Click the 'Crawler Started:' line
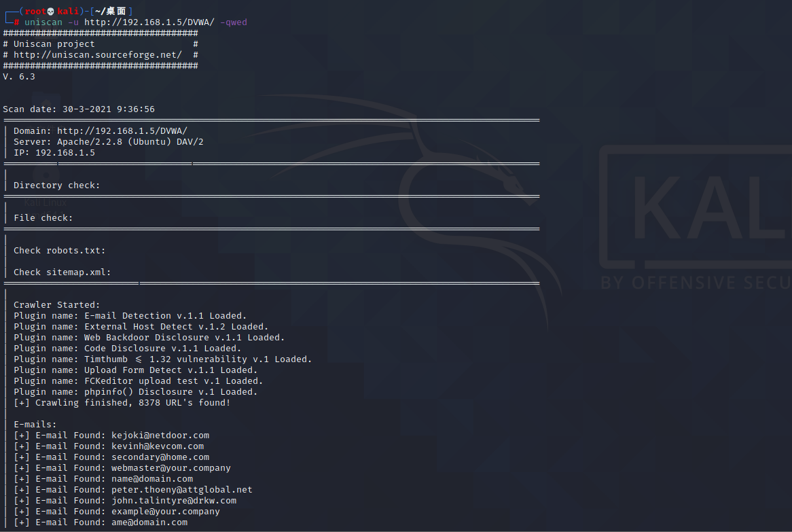 coord(56,305)
